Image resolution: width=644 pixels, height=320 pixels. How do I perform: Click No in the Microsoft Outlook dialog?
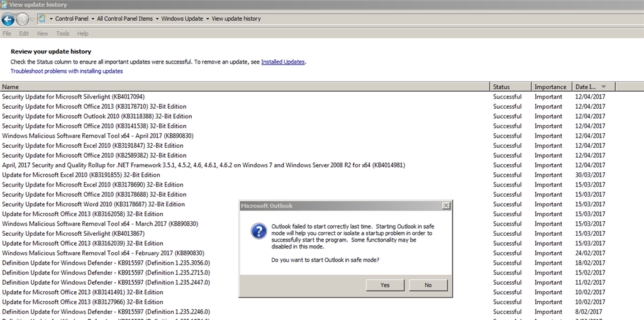[x=428, y=285]
